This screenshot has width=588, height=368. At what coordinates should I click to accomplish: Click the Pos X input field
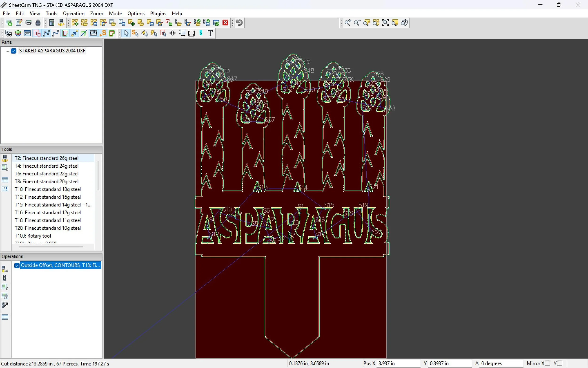[x=398, y=363]
